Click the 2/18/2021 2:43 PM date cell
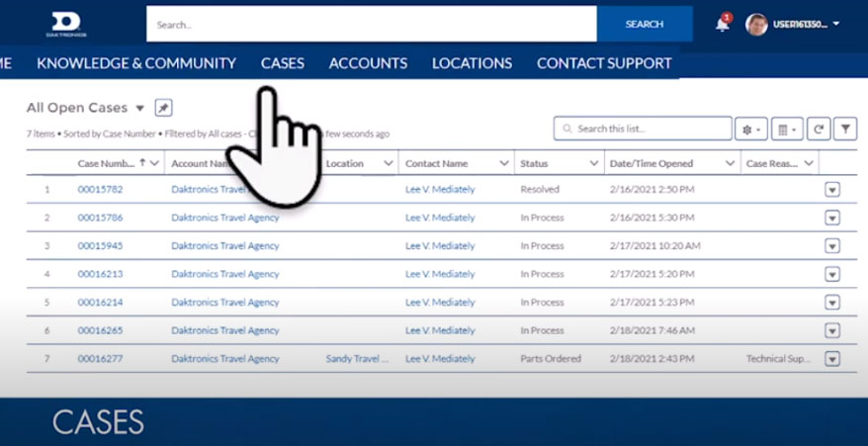The image size is (868, 446). [652, 359]
